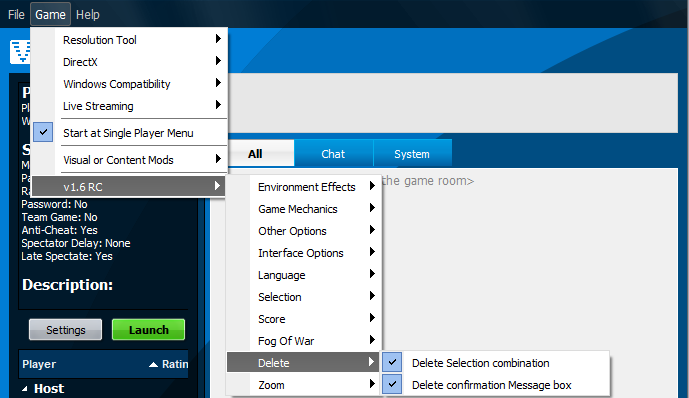Click Windows Compatibility submenu arrow
Image resolution: width=689 pixels, height=398 pixels.
click(x=218, y=83)
